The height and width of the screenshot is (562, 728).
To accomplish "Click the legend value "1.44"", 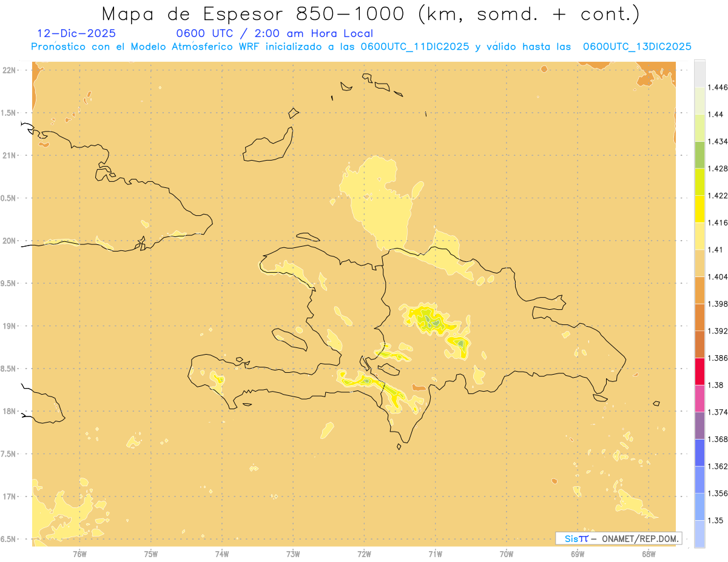I will (x=716, y=115).
